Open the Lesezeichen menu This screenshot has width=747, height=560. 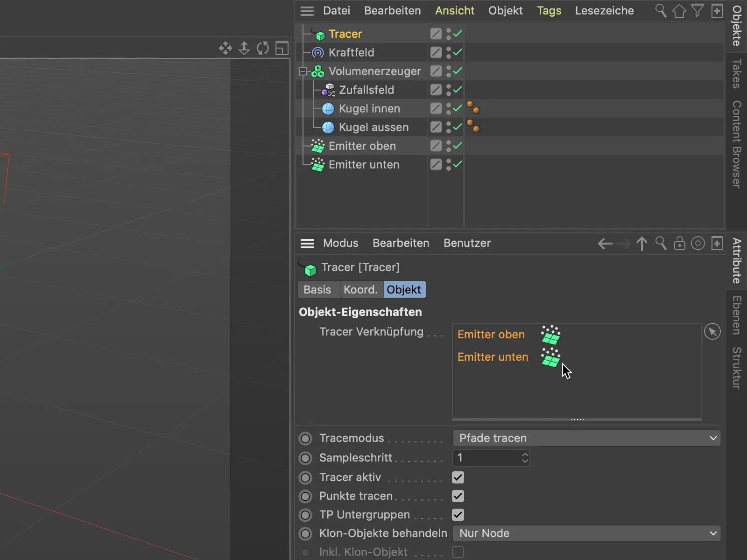605,11
